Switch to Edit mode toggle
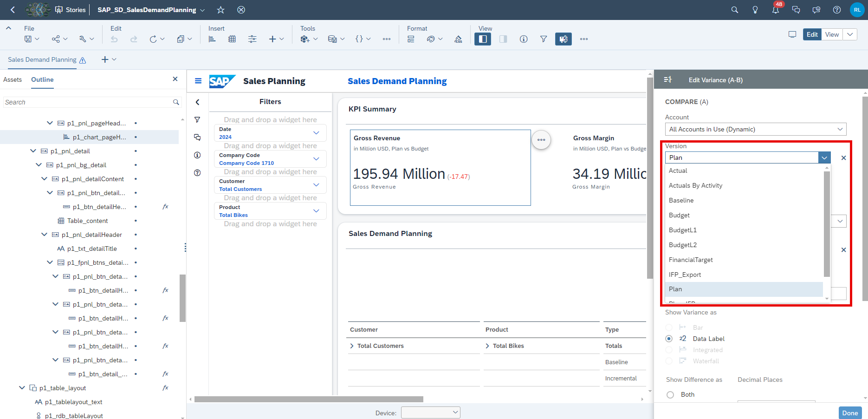The height and width of the screenshot is (419, 868). pyautogui.click(x=812, y=34)
